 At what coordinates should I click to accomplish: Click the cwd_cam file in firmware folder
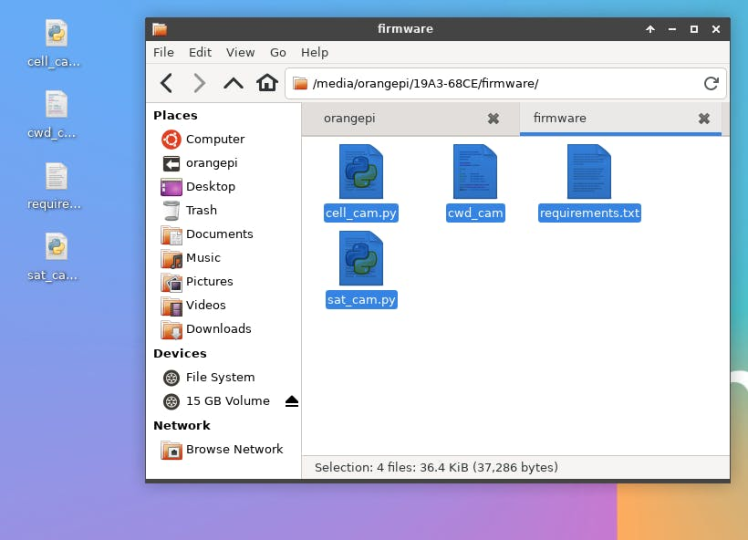pyautogui.click(x=475, y=172)
